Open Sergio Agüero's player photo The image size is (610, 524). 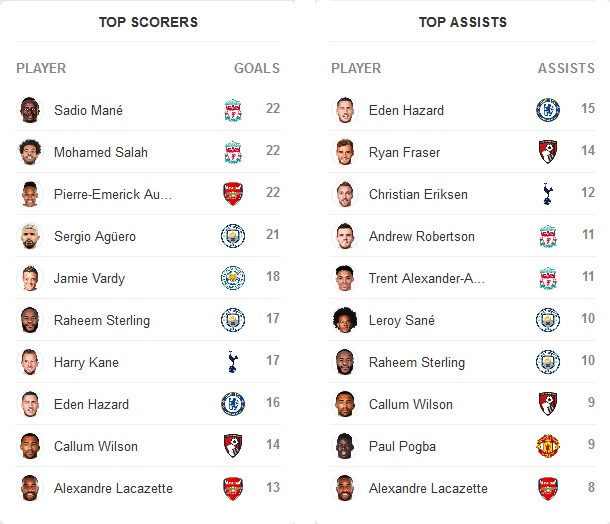(30, 237)
